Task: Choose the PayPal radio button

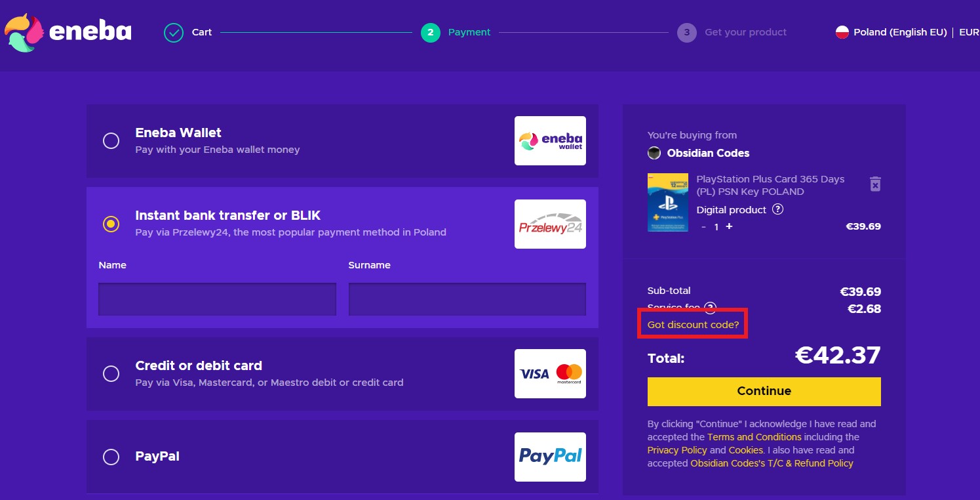Action: [x=111, y=457]
